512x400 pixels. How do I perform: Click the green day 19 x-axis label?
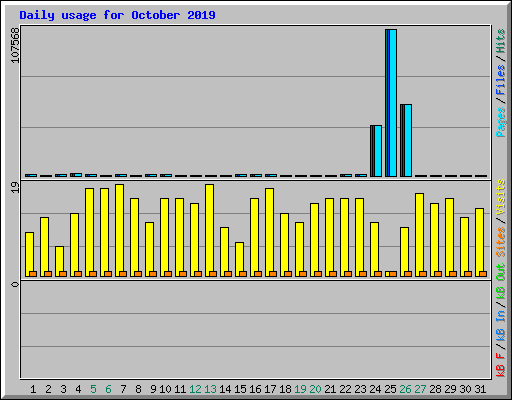coord(300,389)
